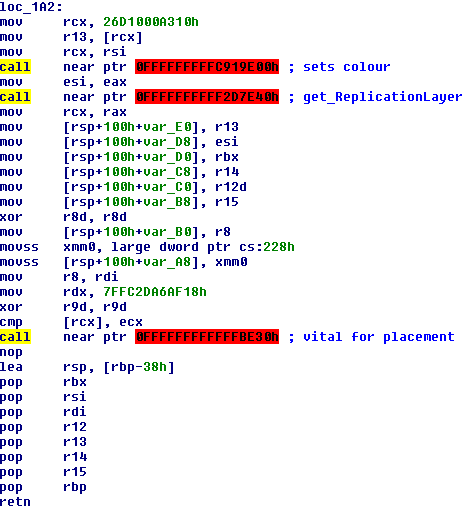This screenshot has height=510, width=465.
Task: Click the var_B8 stack variable
Action: point(168,202)
